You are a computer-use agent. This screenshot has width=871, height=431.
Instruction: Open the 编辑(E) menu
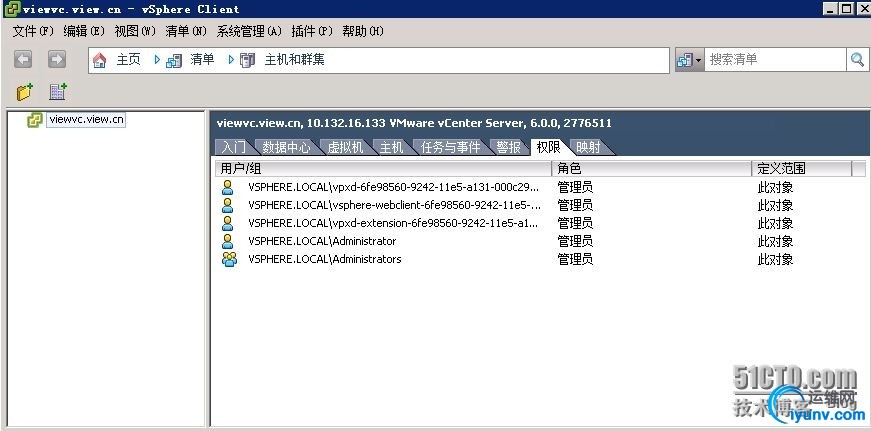[x=84, y=32]
